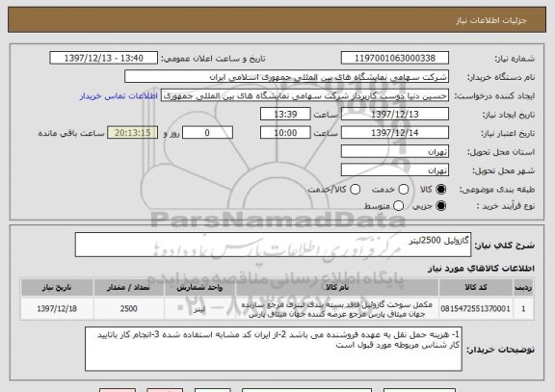
Task: Click product code 0815472551370001 cell
Action: click(476, 308)
